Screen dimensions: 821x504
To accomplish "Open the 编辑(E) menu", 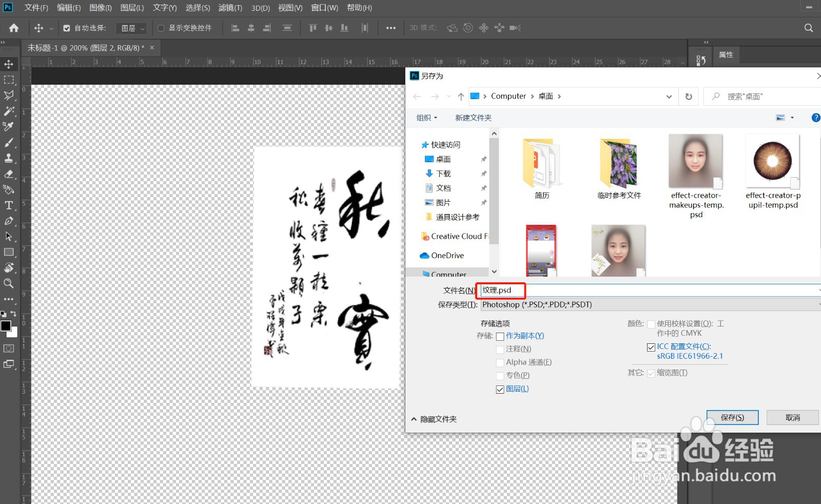I will [x=69, y=8].
